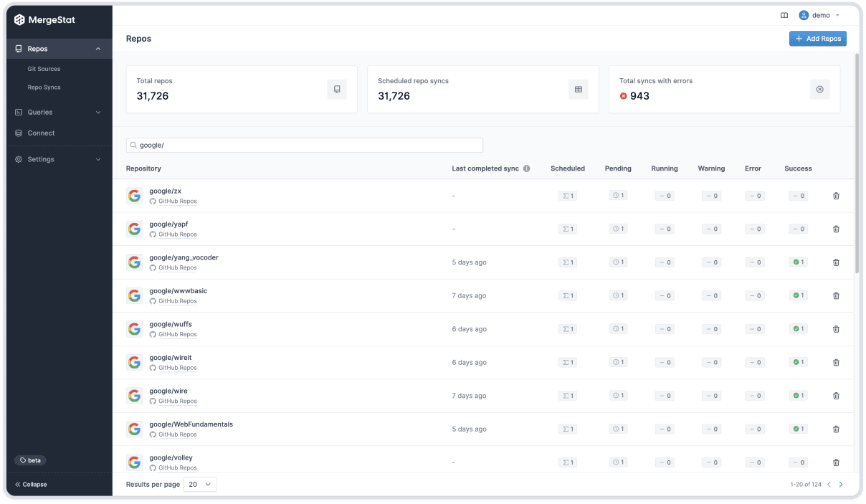Click the Scheduled repo syncs table icon
The width and height of the screenshot is (866, 504).
(x=579, y=89)
